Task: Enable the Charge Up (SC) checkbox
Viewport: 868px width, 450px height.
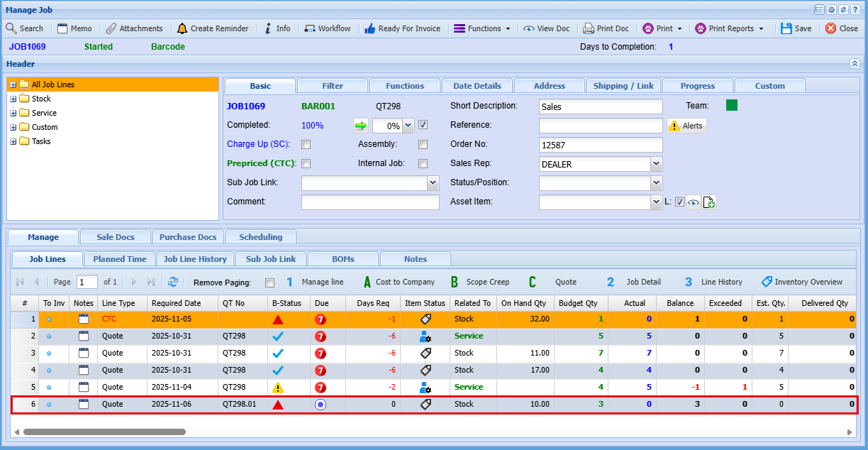Action: [x=306, y=145]
